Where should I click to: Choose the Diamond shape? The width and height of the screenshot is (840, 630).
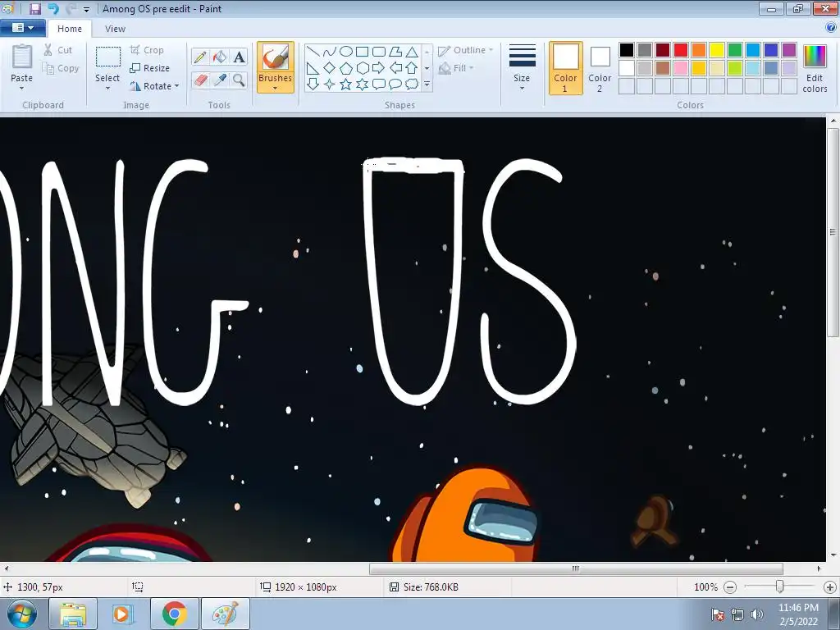tap(330, 68)
